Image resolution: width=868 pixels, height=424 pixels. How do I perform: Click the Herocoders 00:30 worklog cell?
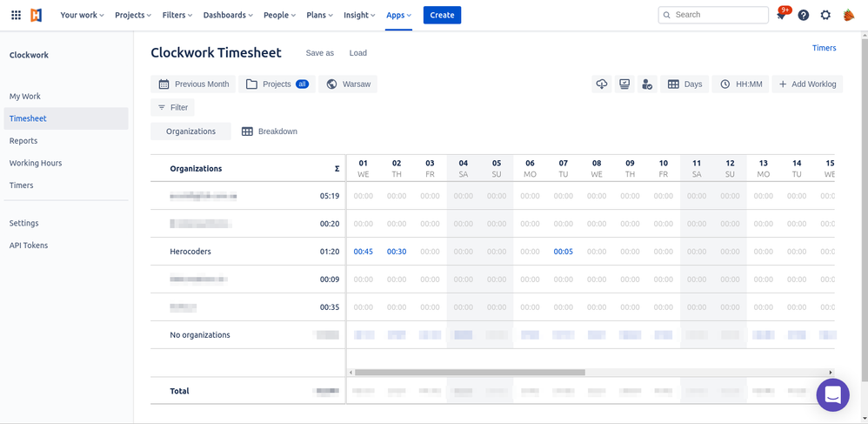coord(397,252)
